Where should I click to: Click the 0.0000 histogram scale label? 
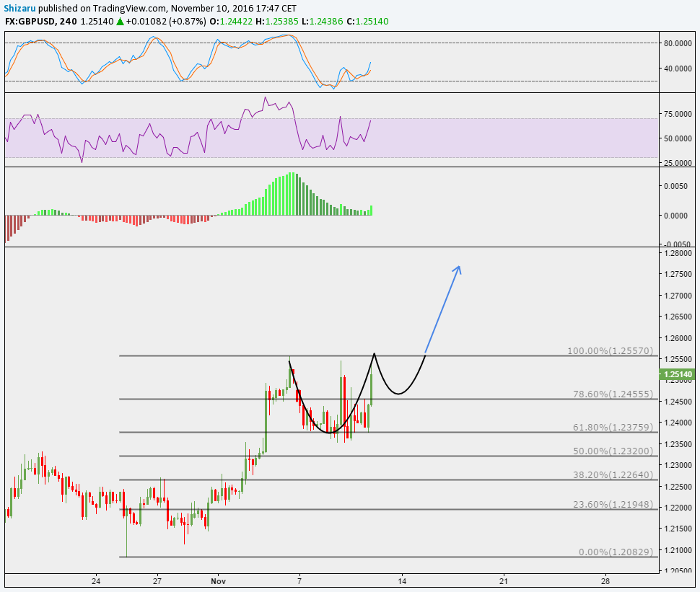[676, 216]
